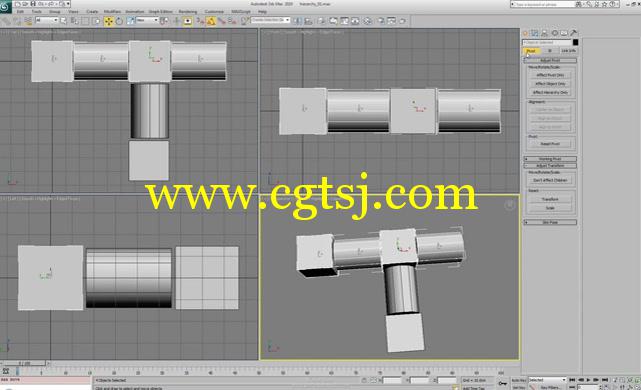
Task: Open the Render Setup dialog
Action: (x=381, y=21)
